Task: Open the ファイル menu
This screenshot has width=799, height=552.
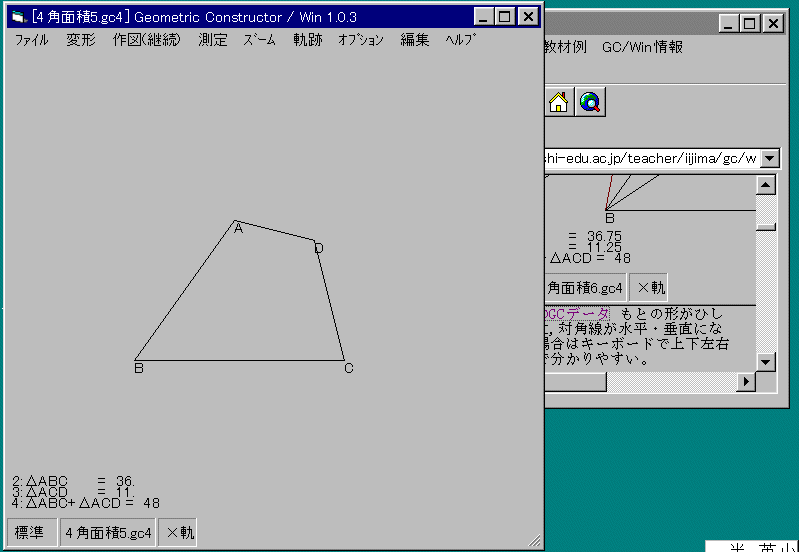Action: pos(32,40)
